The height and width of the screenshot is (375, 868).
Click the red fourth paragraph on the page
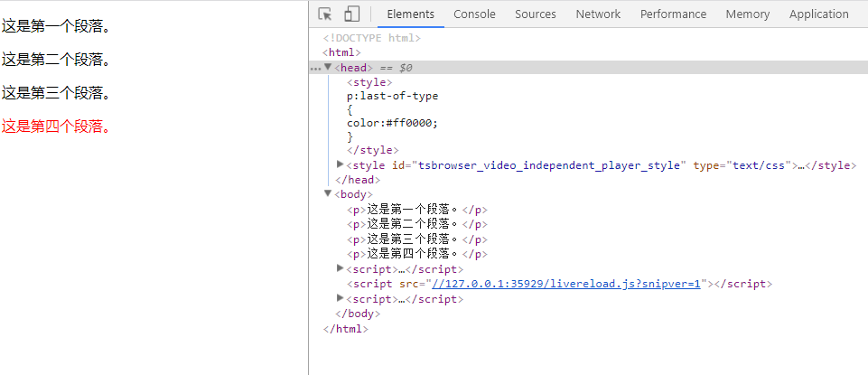point(58,126)
